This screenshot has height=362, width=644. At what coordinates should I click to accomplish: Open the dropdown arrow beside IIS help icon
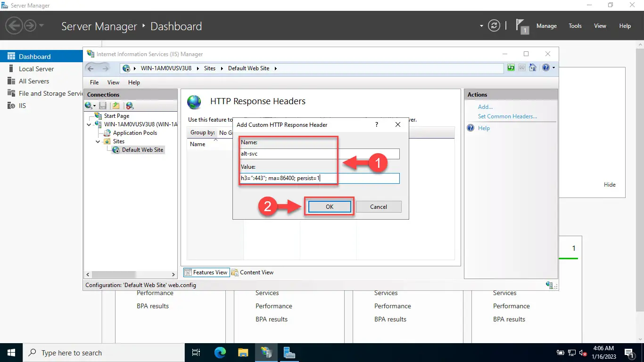(x=553, y=68)
